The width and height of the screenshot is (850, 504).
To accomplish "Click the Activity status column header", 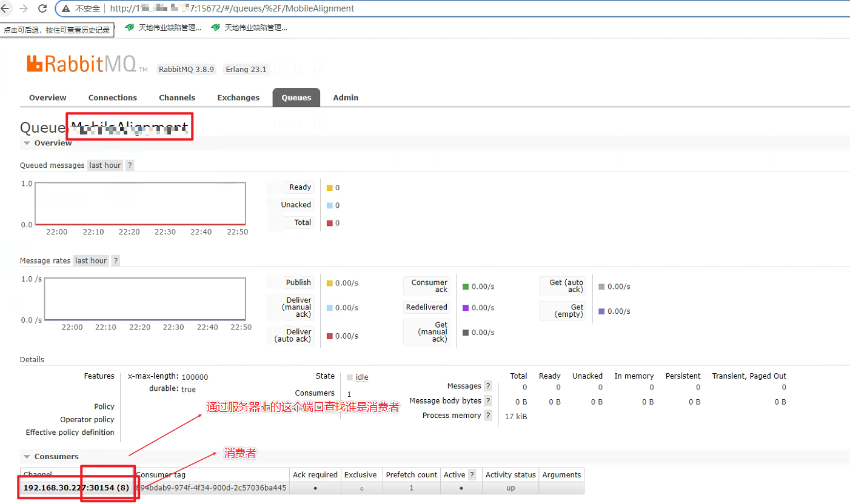I will pos(510,475).
